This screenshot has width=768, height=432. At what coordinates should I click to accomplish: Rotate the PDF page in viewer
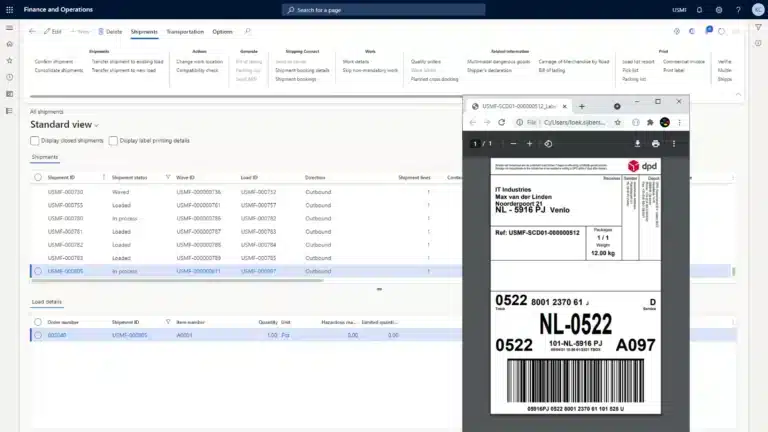[x=548, y=144]
